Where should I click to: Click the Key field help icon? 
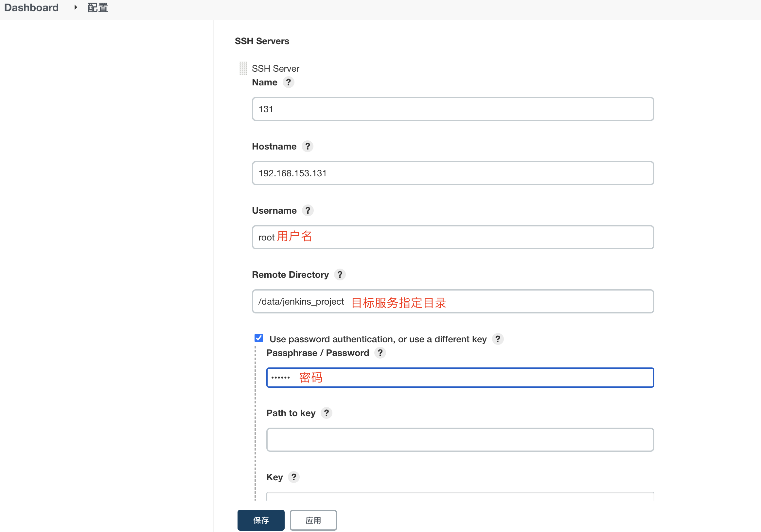pyautogui.click(x=294, y=477)
